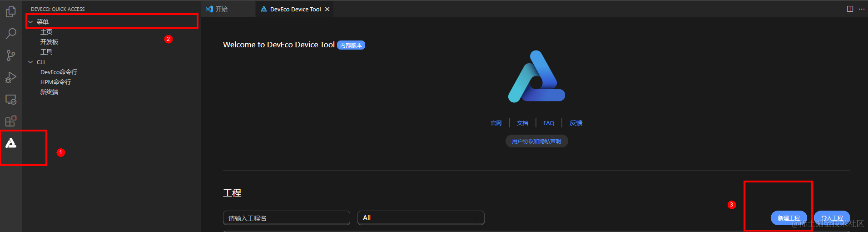Select 开发板 in the menu tree

tap(49, 42)
